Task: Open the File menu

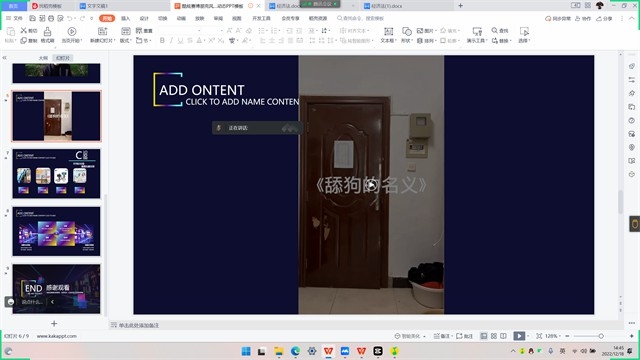Action: (14, 18)
